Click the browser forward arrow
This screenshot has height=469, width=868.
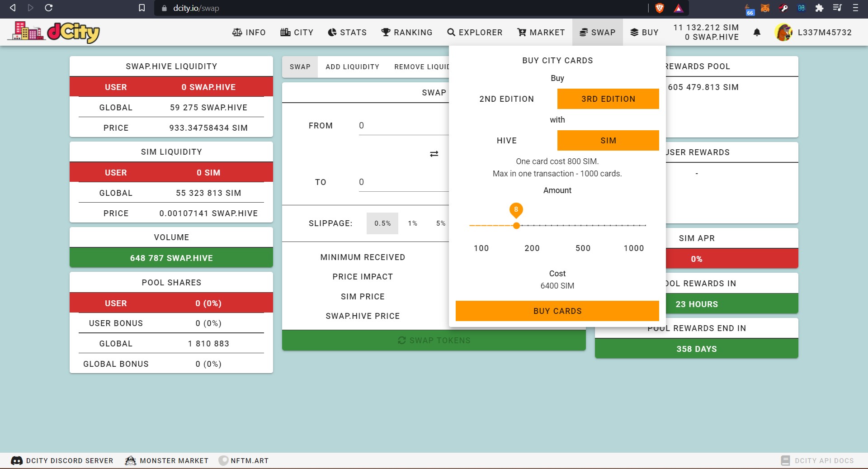[30, 8]
